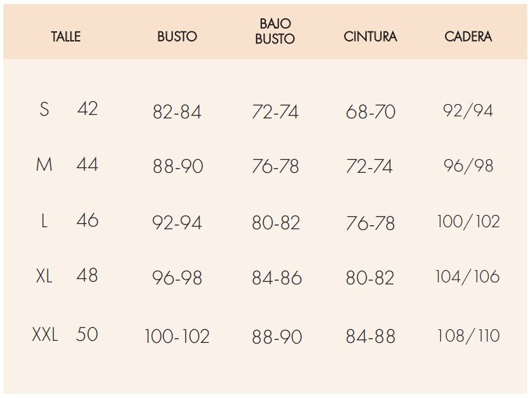Click bust measurement 82-84
Screen dimensions: 532x398
[177, 112]
